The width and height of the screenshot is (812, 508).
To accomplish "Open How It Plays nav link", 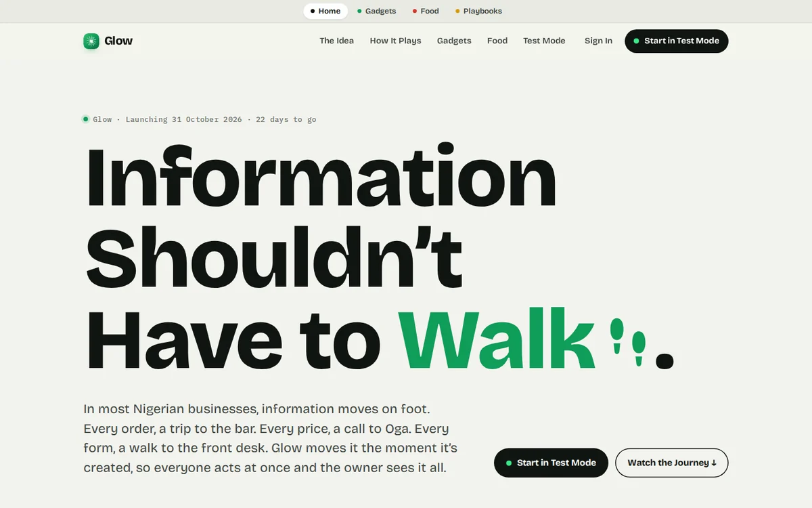I will click(x=395, y=41).
